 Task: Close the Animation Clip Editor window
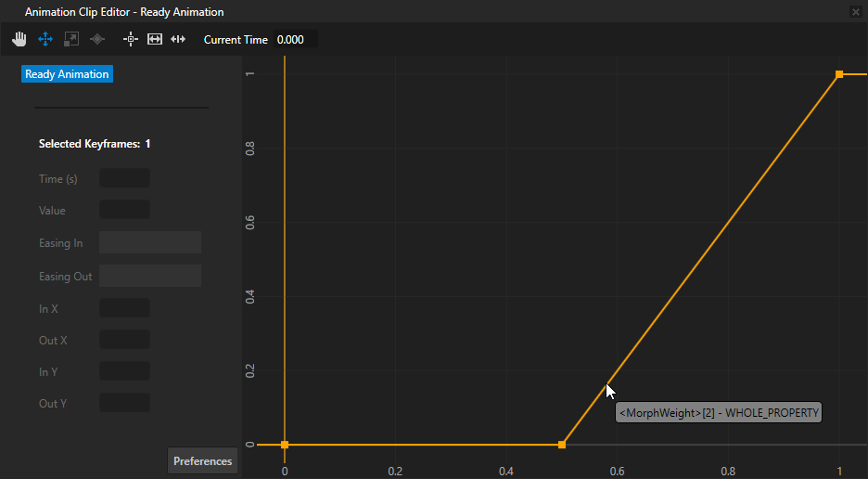(855, 12)
